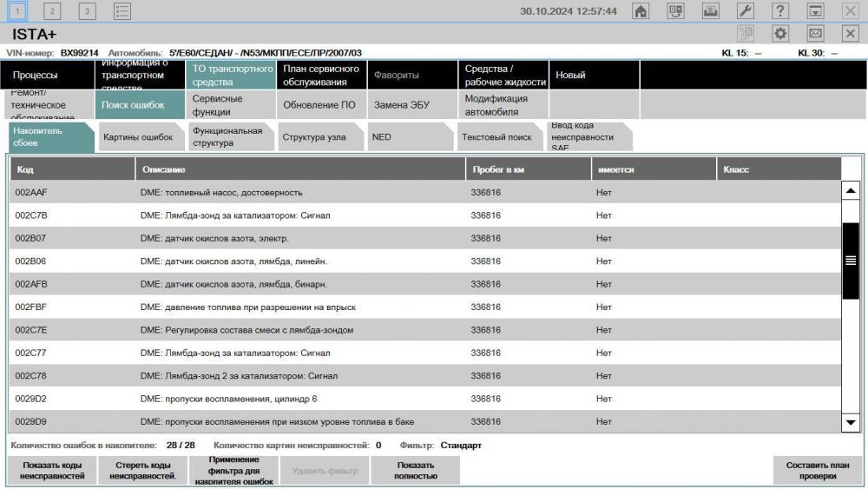868x489 pixels.
Task: Click the fault list scrollbar thumb
Action: point(851,261)
